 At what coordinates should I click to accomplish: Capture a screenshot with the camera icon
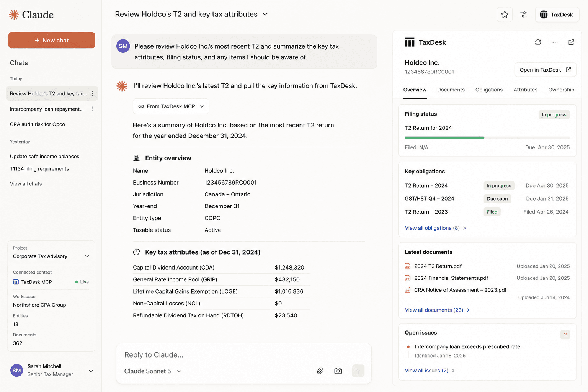(338, 371)
